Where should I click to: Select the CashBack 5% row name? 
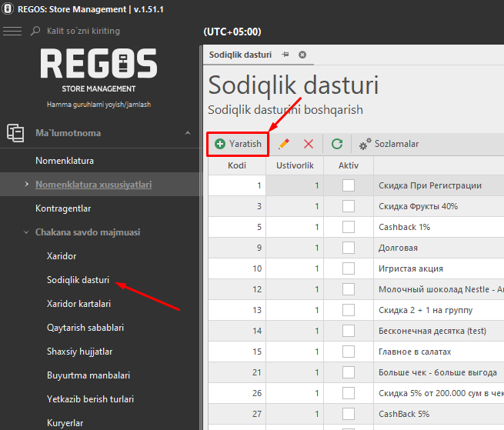pyautogui.click(x=404, y=414)
